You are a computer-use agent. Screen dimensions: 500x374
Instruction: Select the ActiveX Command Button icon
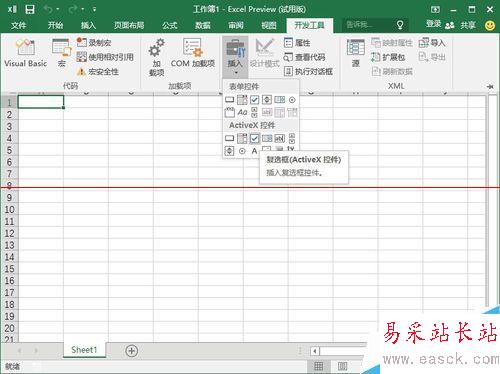[x=230, y=138]
